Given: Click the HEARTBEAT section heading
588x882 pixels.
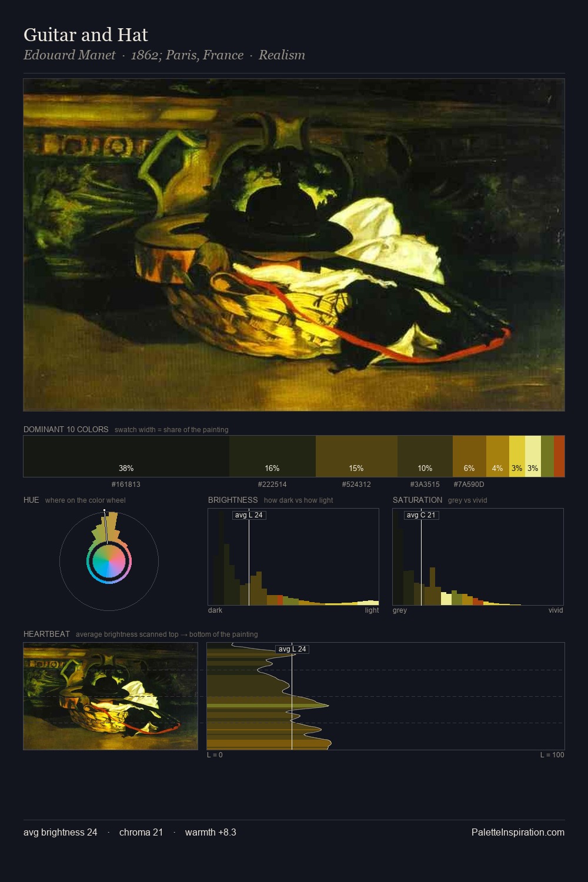Looking at the screenshot, I should (x=46, y=634).
